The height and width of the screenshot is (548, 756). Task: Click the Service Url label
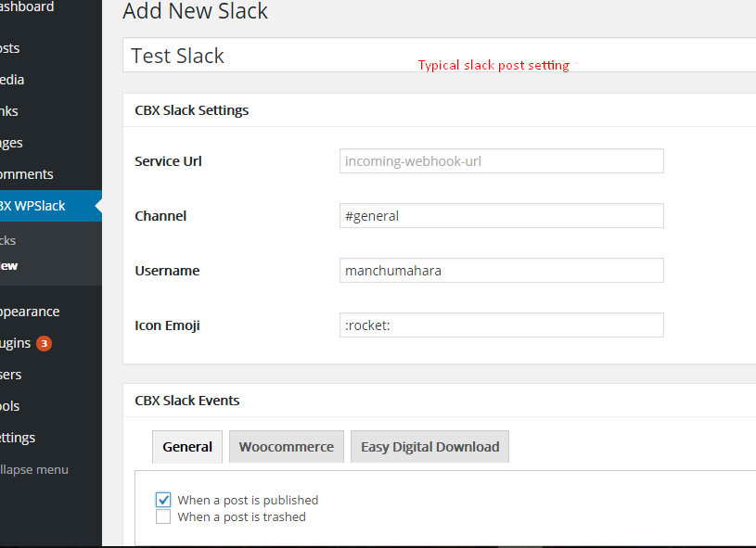tap(168, 161)
